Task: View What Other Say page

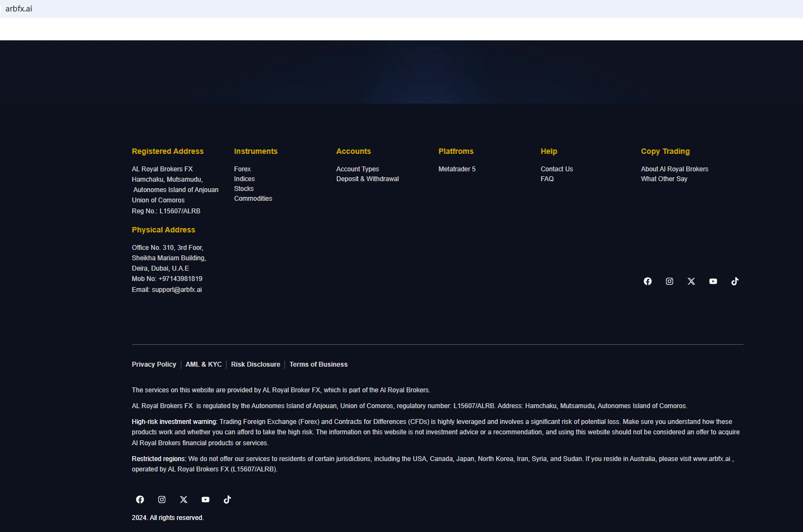Action: coord(664,179)
